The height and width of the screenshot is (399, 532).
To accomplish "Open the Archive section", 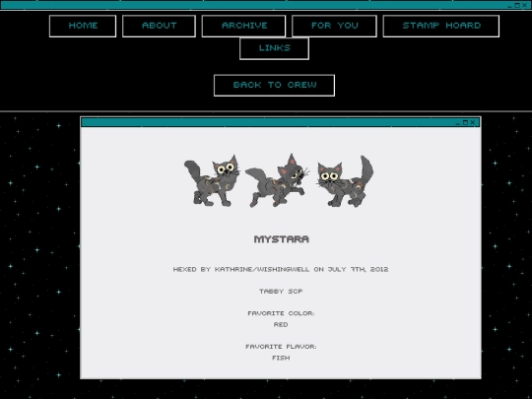I will 243,27.
